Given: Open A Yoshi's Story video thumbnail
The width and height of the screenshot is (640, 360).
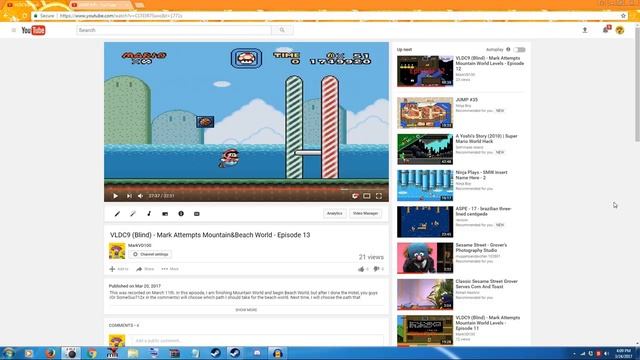Looking at the screenshot, I should [425, 149].
